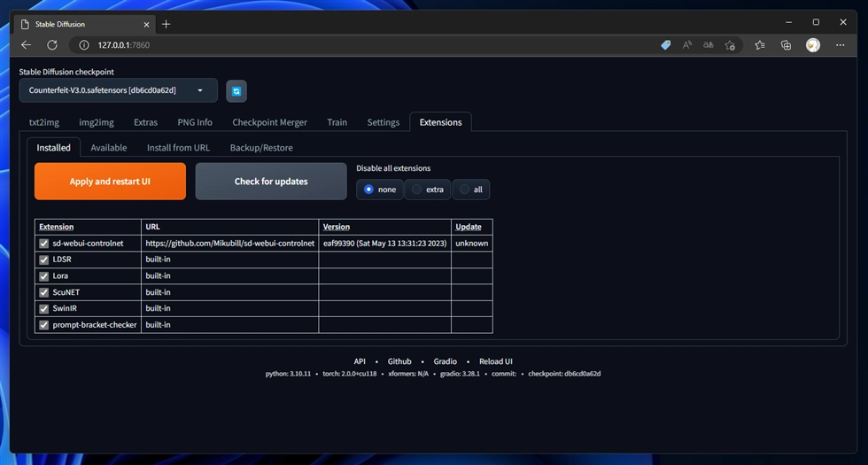Switch to the img2img tab
This screenshot has height=465, width=868.
click(97, 122)
